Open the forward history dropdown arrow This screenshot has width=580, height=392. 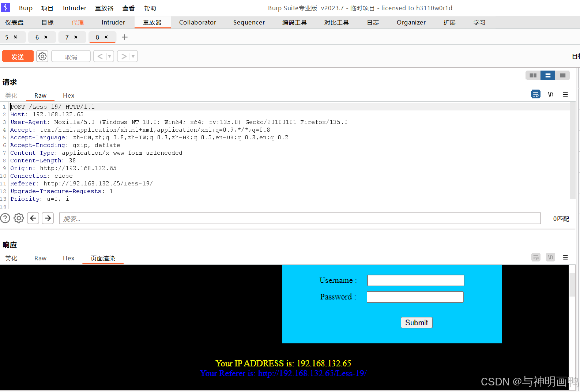point(133,56)
